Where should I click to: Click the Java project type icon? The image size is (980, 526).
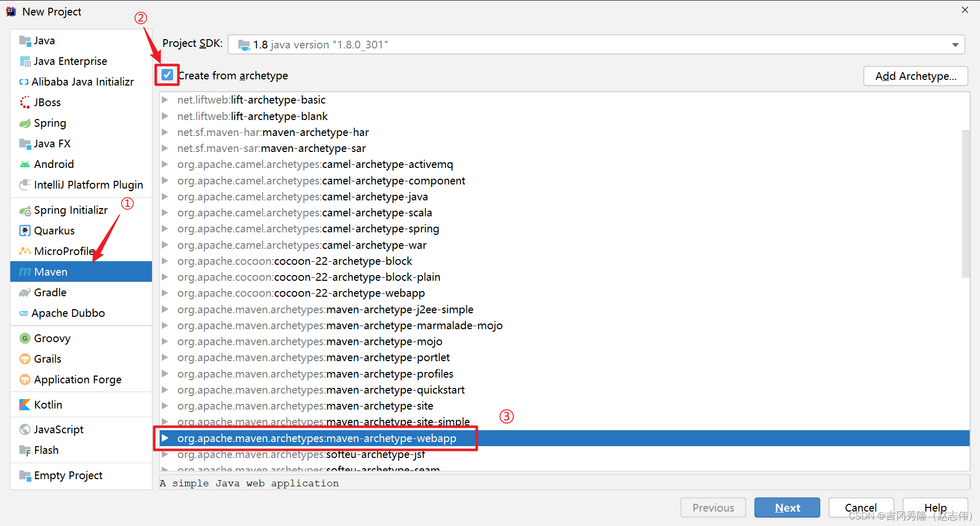[x=25, y=41]
